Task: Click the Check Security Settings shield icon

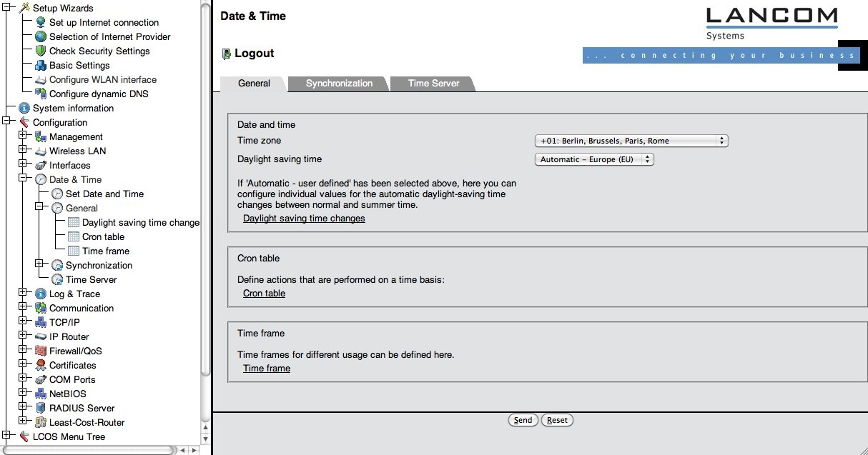Action: coord(41,51)
